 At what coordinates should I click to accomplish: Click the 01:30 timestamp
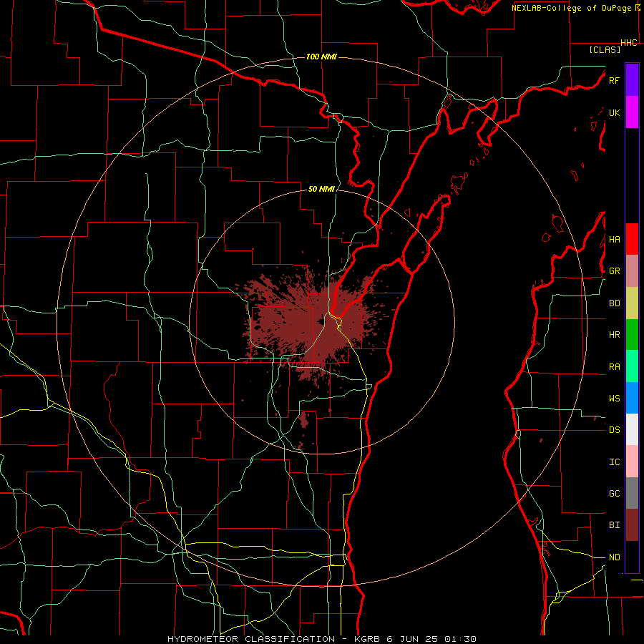point(459,639)
